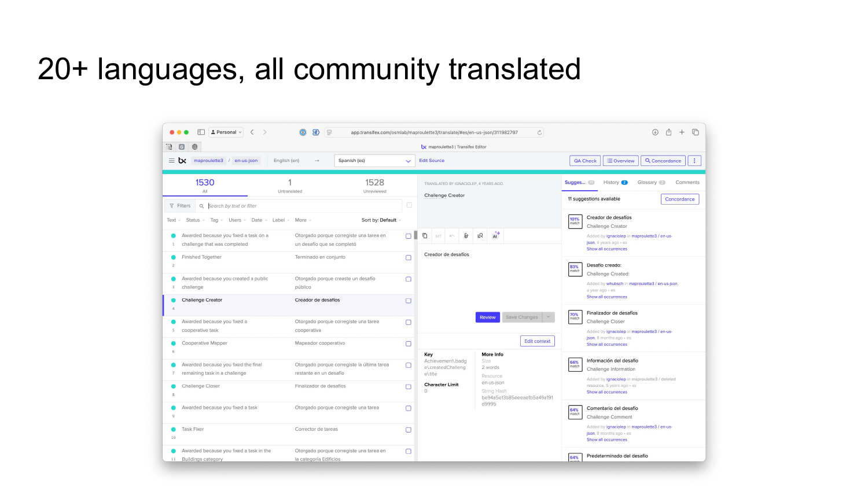Image resolution: width=868 pixels, height=488 pixels.
Task: Check the box for Cooperative Mapper string
Action: tap(409, 344)
